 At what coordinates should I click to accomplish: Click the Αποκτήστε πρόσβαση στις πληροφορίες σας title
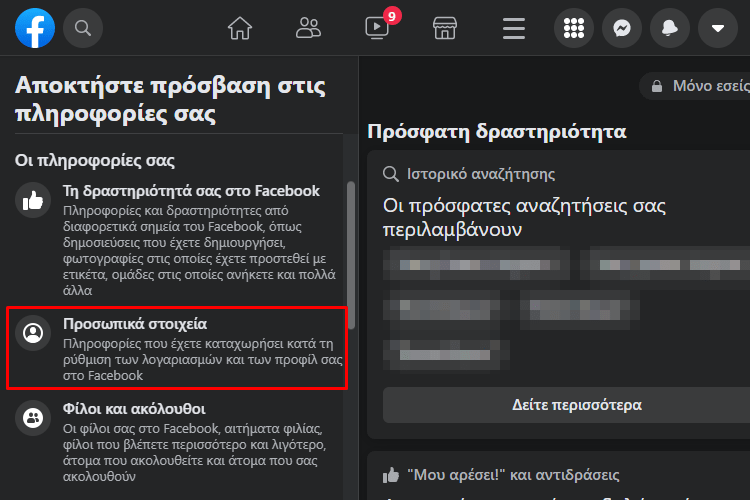tap(170, 100)
